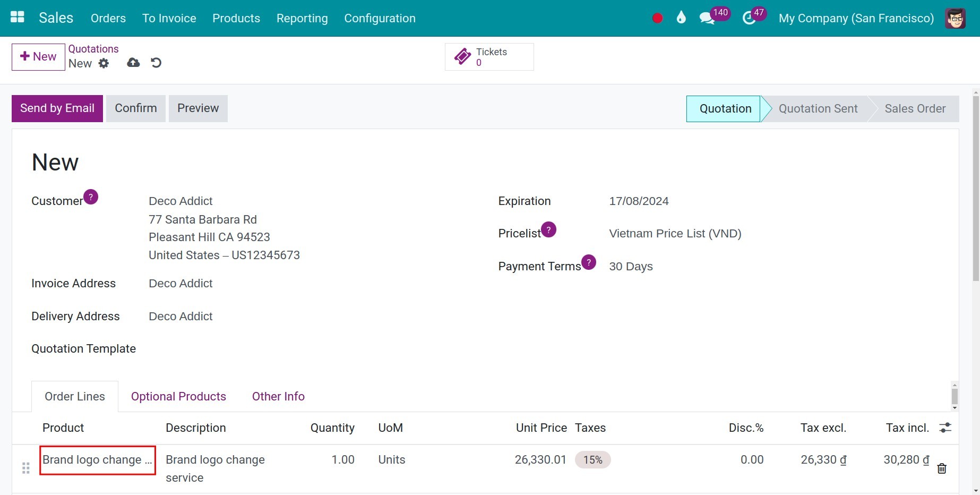Click the red recording dot icon

657,18
